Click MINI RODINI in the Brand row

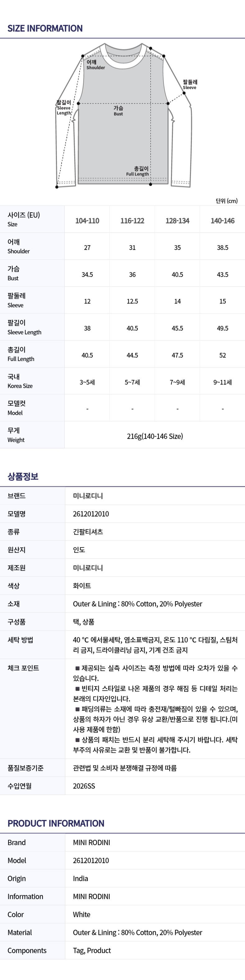(x=91, y=843)
